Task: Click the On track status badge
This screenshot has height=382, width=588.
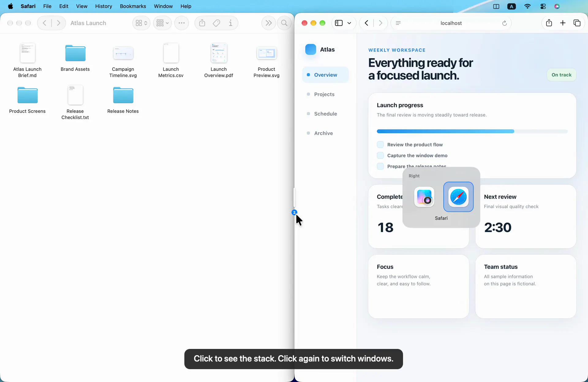Action: coord(561,75)
